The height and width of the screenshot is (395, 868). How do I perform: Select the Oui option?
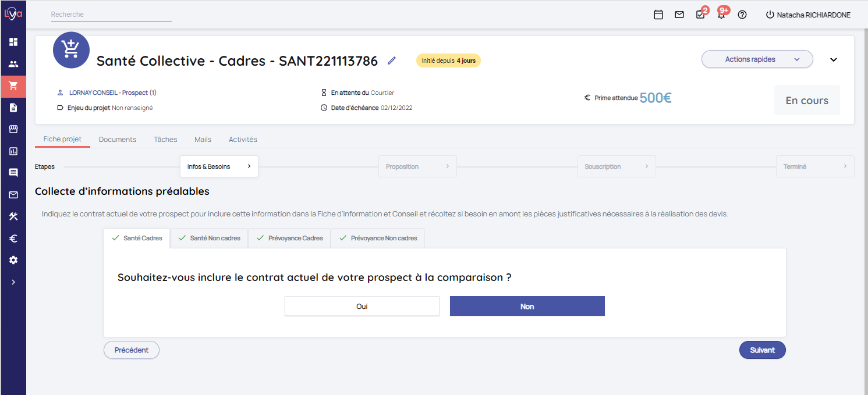pyautogui.click(x=362, y=307)
